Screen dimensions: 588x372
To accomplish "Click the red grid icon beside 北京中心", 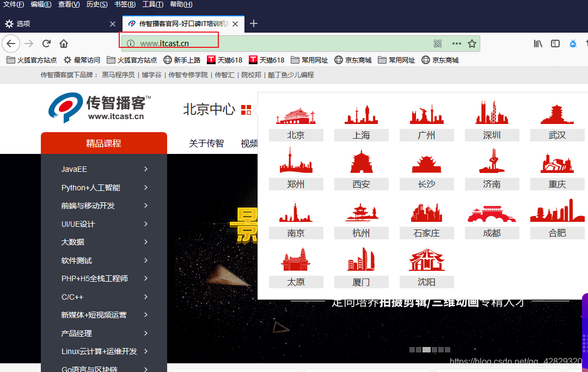I will tap(246, 110).
